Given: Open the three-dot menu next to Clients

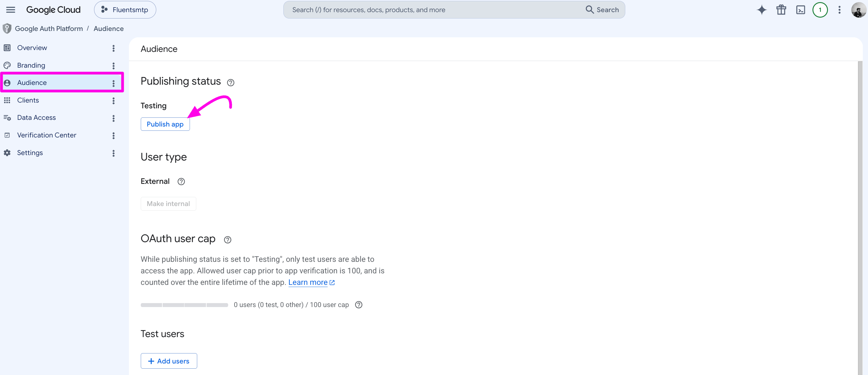Looking at the screenshot, I should 113,101.
